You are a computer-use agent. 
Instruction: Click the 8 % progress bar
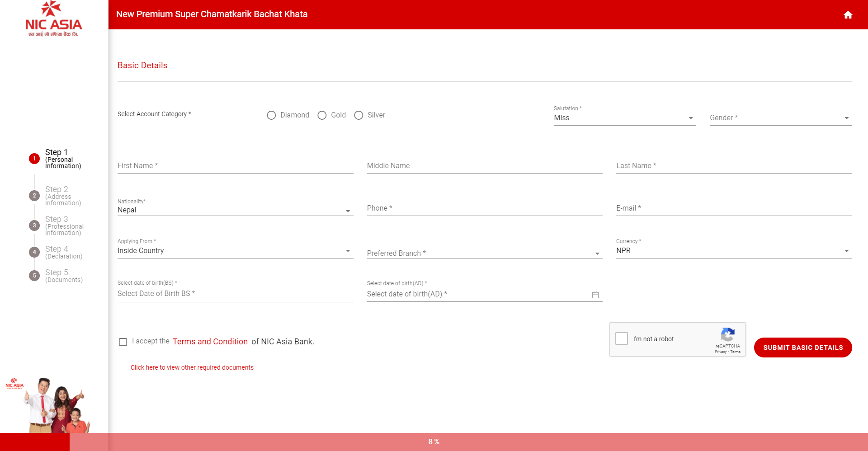[434, 442]
